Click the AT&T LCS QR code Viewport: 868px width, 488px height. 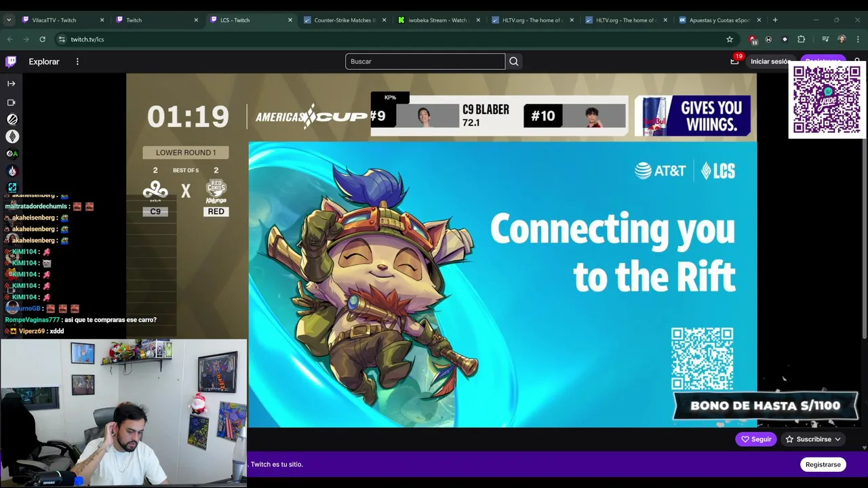702,359
